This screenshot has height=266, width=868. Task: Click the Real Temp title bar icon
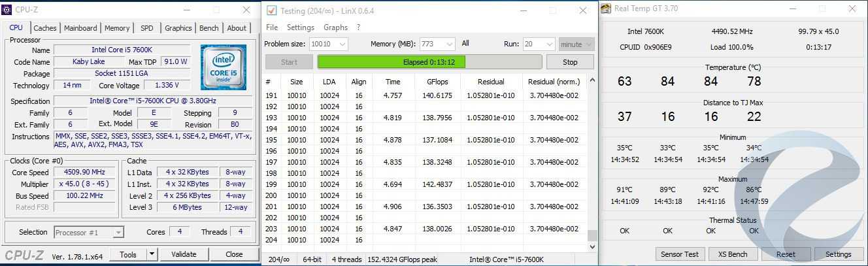tap(606, 9)
